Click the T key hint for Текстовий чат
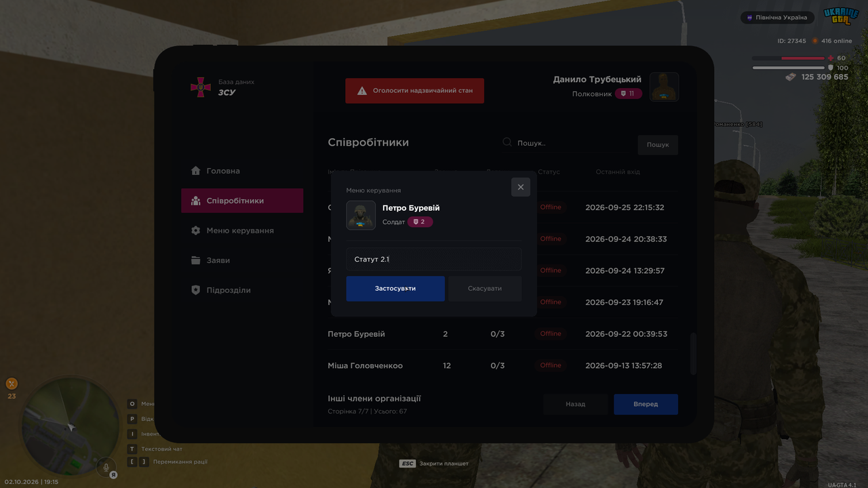This screenshot has width=868, height=488. pos(132,449)
